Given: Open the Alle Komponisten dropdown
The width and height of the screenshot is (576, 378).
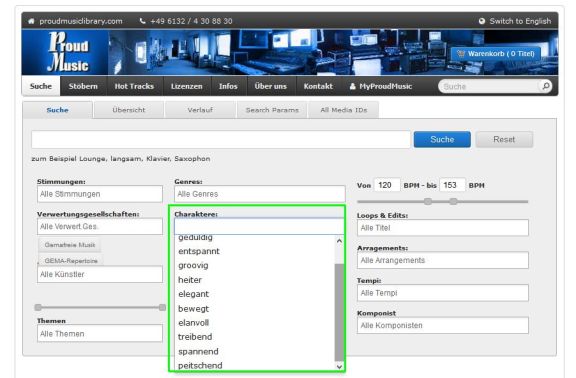Looking at the screenshot, I should pyautogui.click(x=443, y=325).
